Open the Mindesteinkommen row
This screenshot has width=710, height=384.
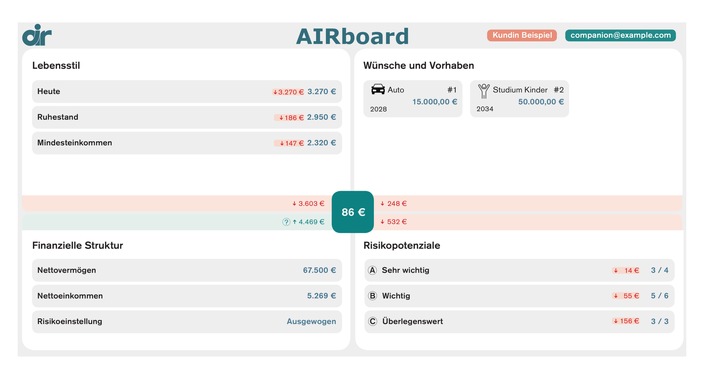pyautogui.click(x=187, y=143)
